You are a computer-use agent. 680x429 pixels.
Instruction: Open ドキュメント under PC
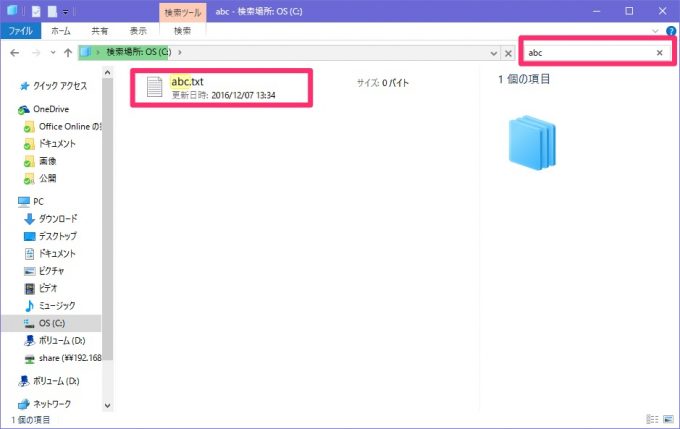57,254
